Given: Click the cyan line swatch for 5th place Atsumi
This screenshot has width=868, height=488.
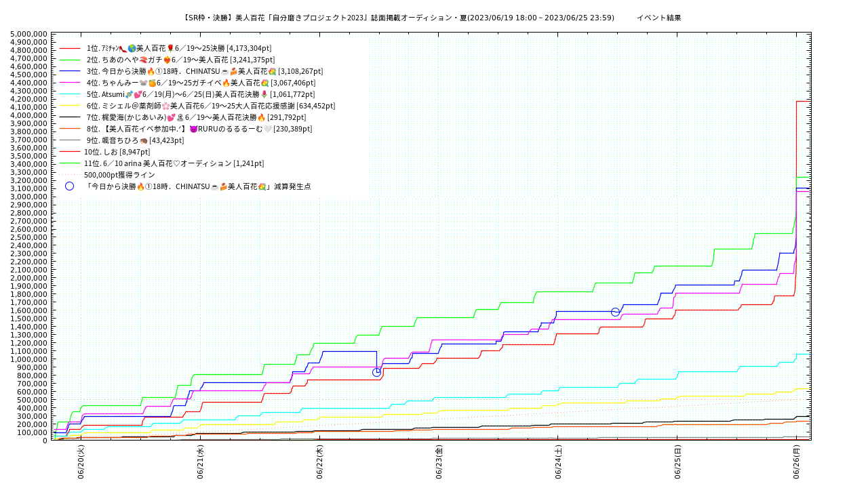Looking at the screenshot, I should (x=70, y=94).
